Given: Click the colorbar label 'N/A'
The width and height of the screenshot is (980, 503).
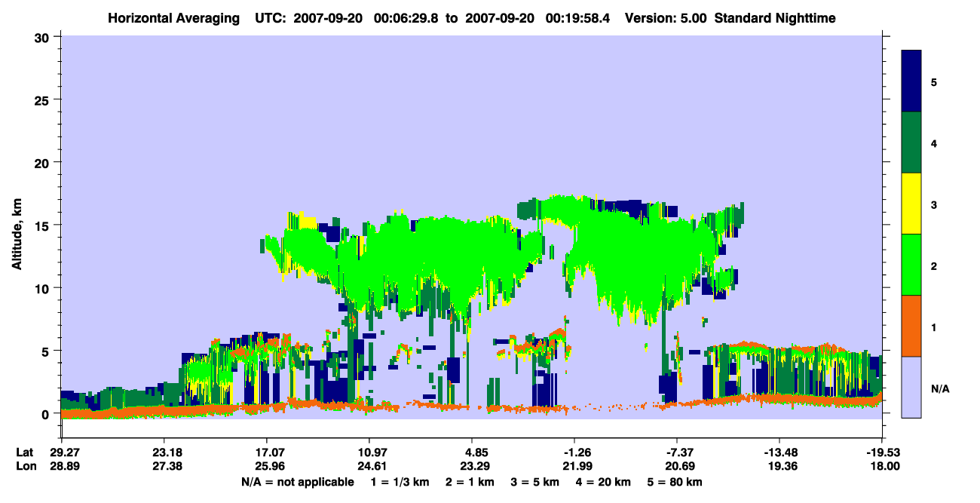Looking at the screenshot, I should tap(939, 388).
